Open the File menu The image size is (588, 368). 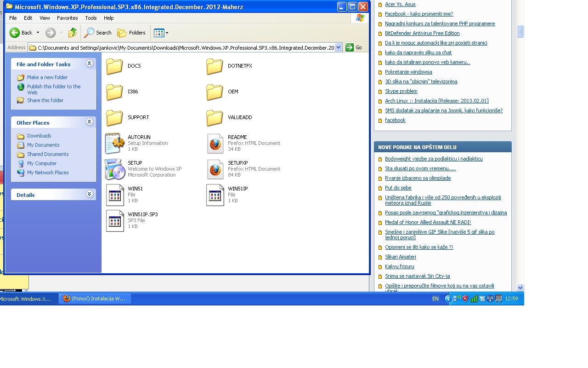pyautogui.click(x=13, y=18)
